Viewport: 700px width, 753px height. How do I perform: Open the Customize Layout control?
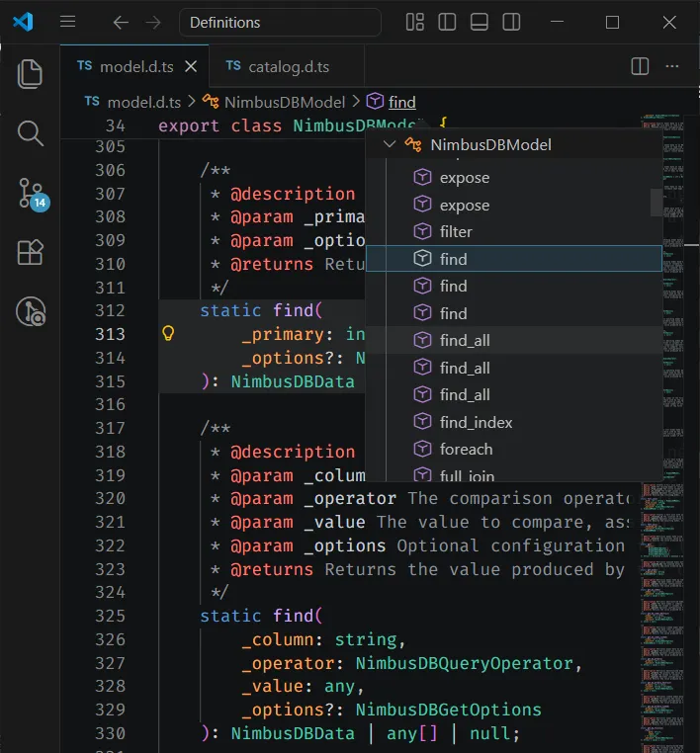pos(415,22)
